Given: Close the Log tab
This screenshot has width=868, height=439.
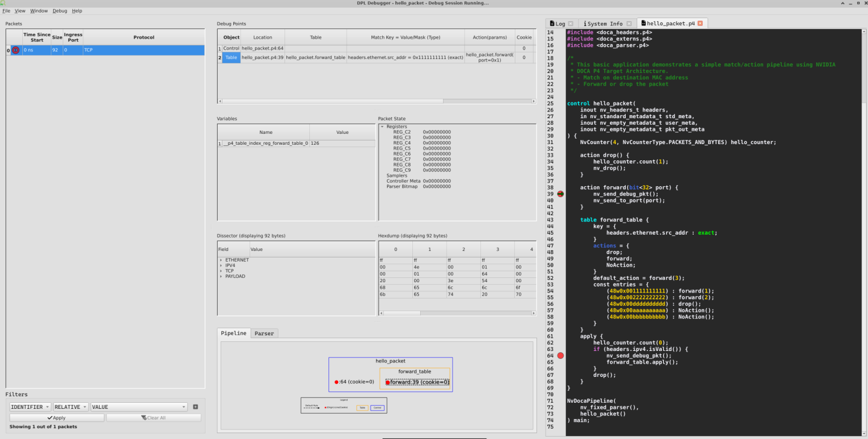Looking at the screenshot, I should tap(570, 24).
